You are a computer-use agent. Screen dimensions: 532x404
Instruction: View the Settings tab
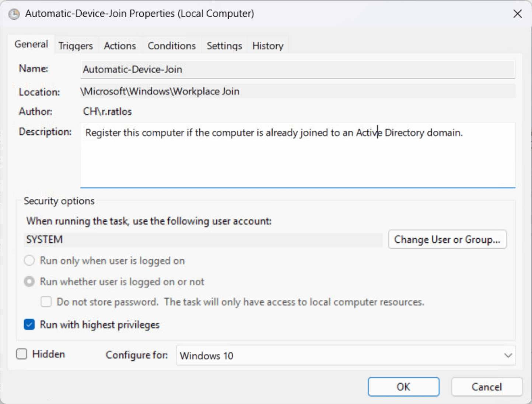pyautogui.click(x=224, y=45)
